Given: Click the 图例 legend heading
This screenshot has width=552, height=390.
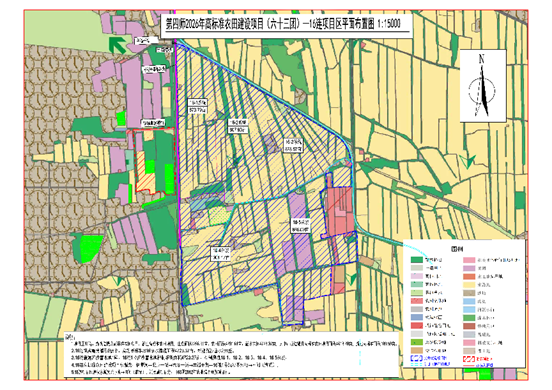Looking at the screenshot, I should tap(457, 249).
